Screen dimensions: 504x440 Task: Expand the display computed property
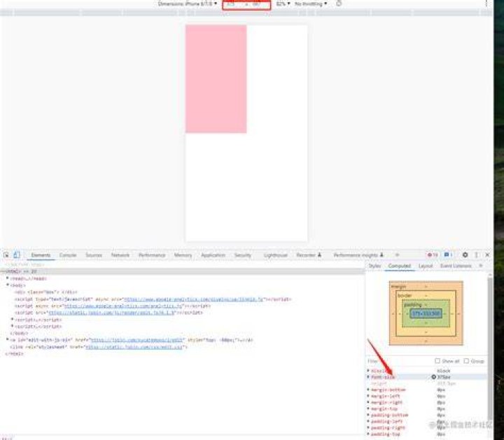(368, 371)
